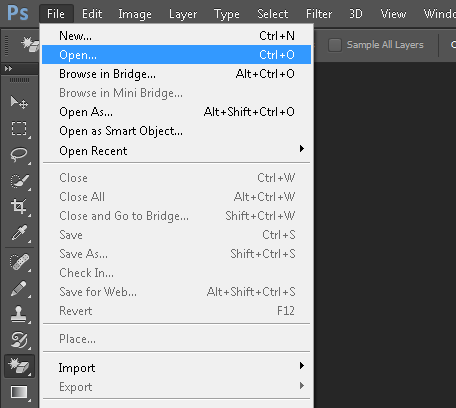
Task: Select the Crop tool
Action: coord(19,207)
